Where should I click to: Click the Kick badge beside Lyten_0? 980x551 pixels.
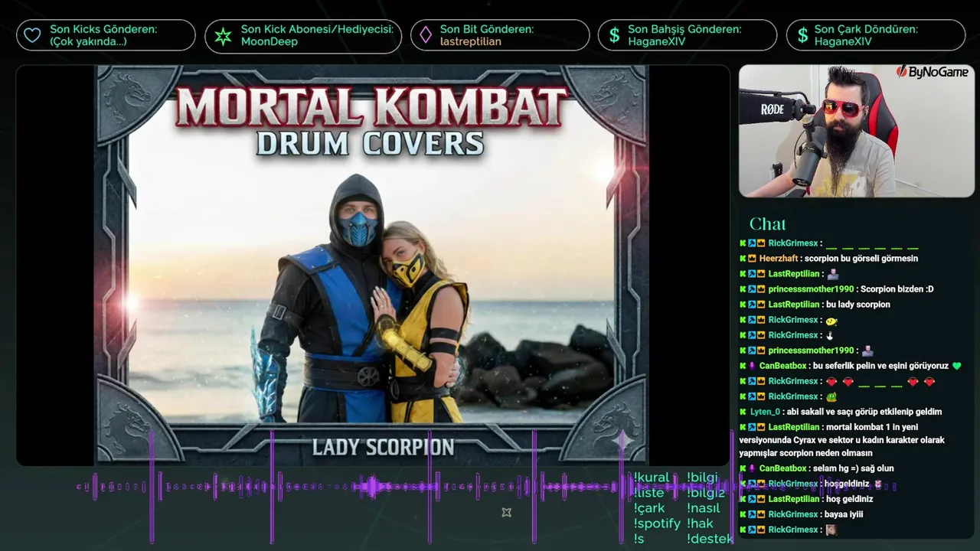click(743, 412)
